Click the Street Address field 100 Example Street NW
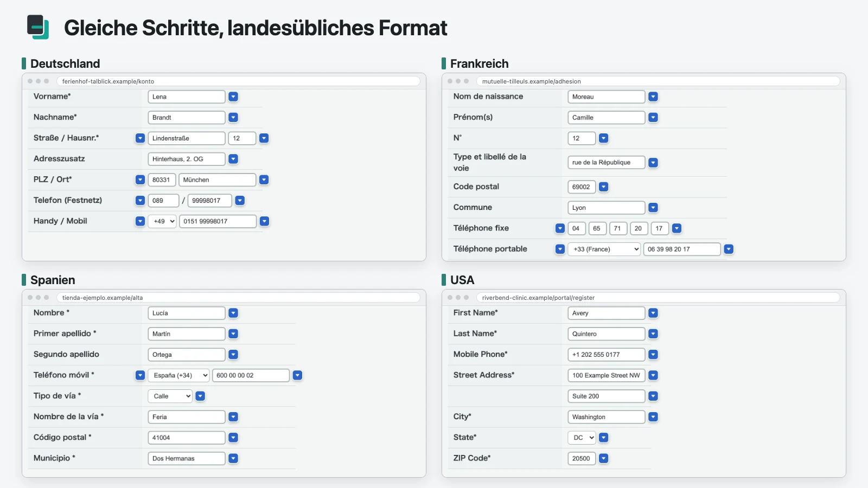Viewport: 868px width, 488px height. 607,375
